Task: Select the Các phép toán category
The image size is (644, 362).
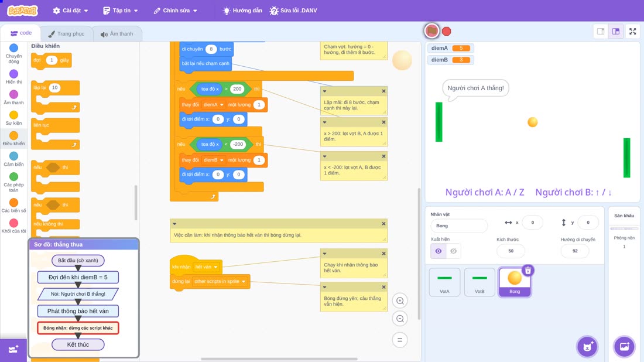Action: tap(13, 182)
